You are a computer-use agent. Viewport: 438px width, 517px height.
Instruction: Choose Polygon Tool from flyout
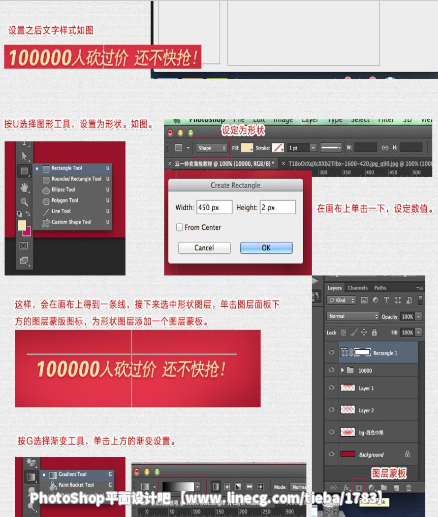(x=73, y=200)
